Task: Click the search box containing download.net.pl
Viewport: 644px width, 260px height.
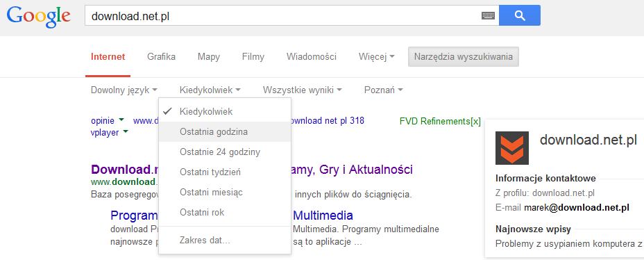Action: [x=291, y=15]
